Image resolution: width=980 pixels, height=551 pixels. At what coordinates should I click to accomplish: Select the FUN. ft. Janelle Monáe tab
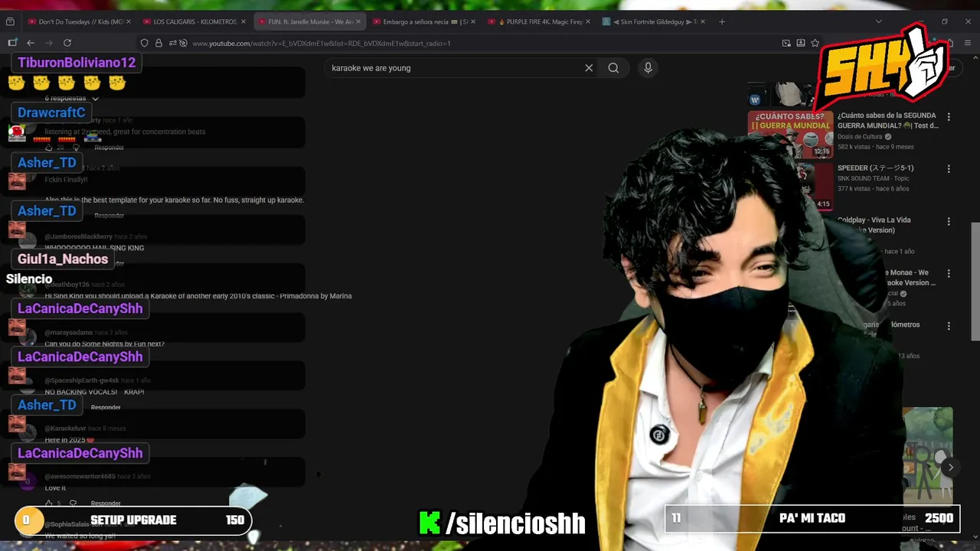pos(309,21)
